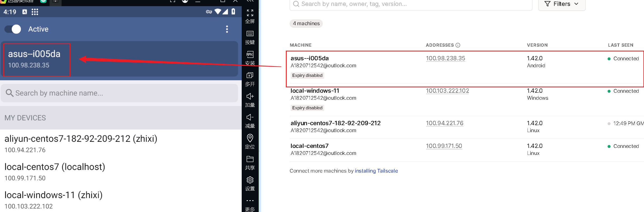Click the battery icon in Android status bar

[x=233, y=12]
